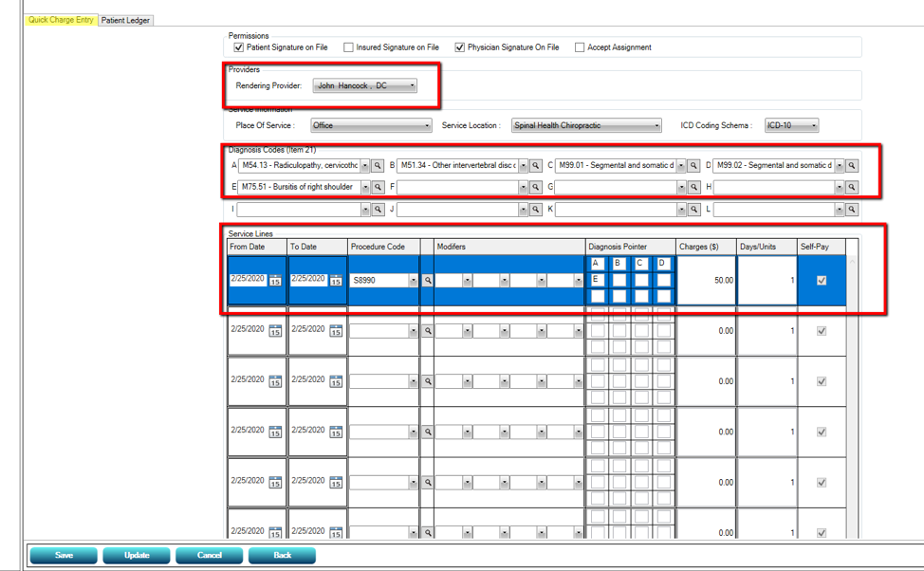Screen dimensions: 924x571
Task: Open search for diagnosis code L
Action: point(852,210)
